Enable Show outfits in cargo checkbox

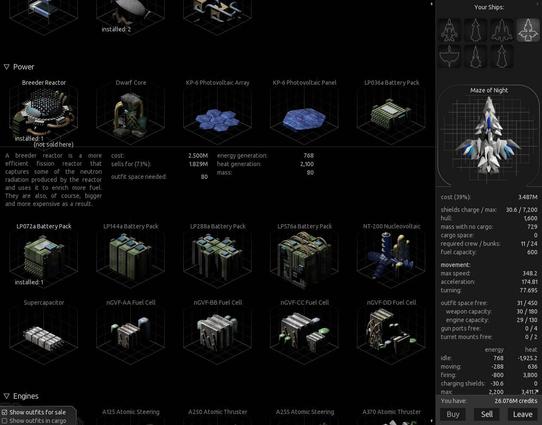coord(4,421)
